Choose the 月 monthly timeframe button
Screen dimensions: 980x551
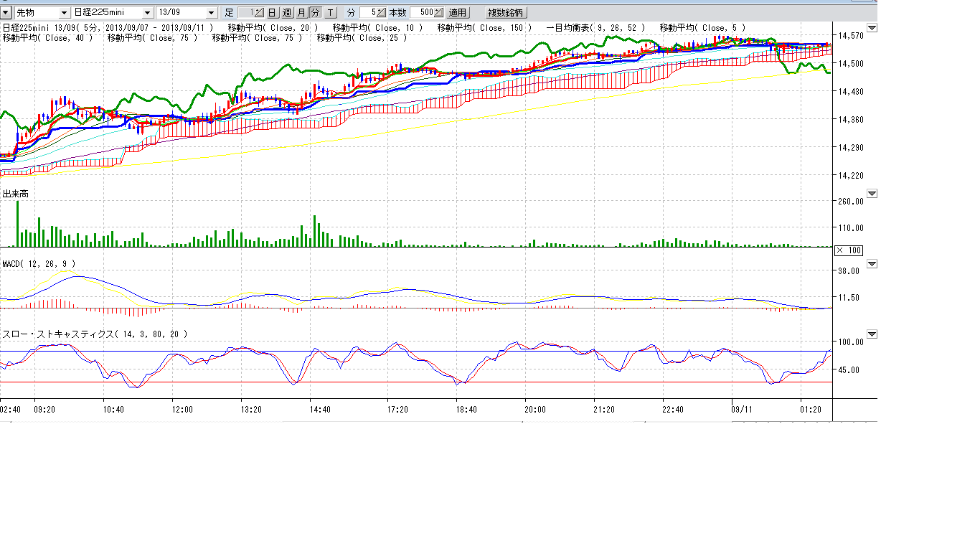[301, 13]
